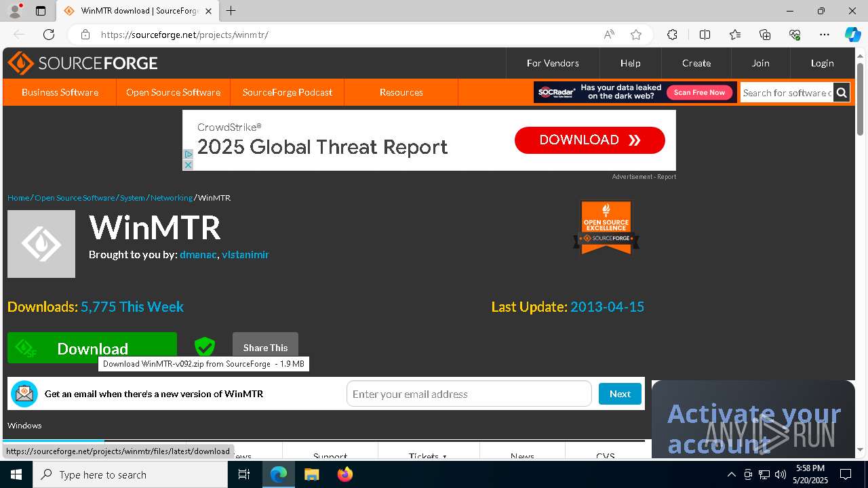Open the Business Software menu
The image size is (868, 488).
(x=60, y=92)
